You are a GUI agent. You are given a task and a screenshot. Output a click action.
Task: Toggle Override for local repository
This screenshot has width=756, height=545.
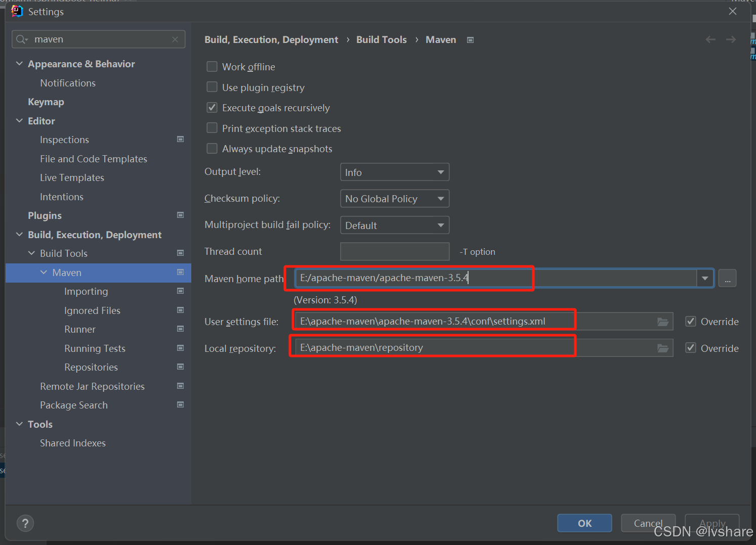tap(691, 348)
